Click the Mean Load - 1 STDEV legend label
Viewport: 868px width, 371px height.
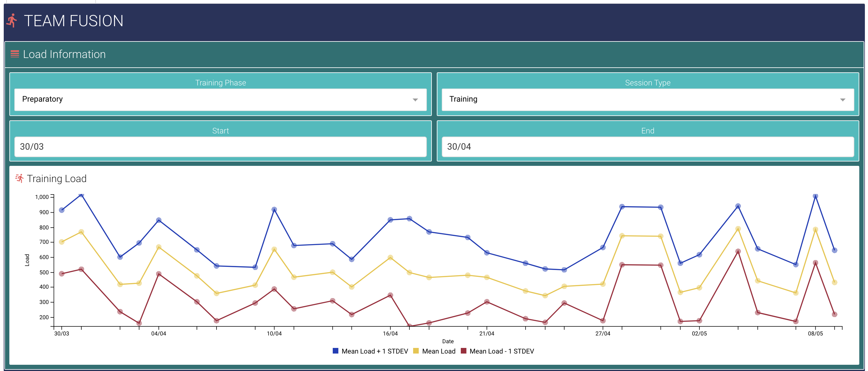502,351
